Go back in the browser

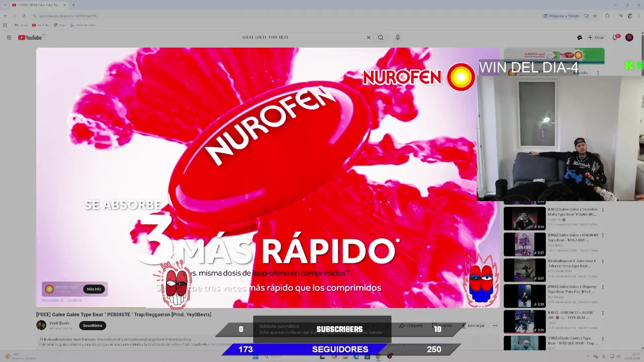click(6, 16)
